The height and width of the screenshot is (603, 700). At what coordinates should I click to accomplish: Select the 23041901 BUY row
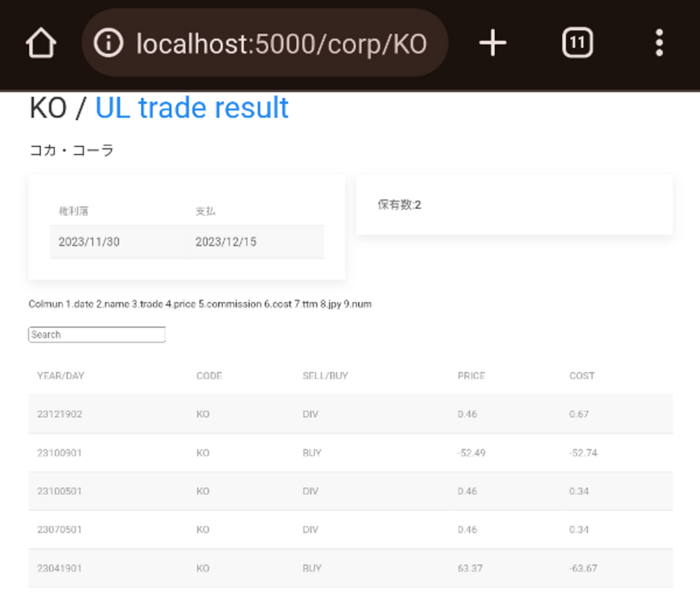350,568
